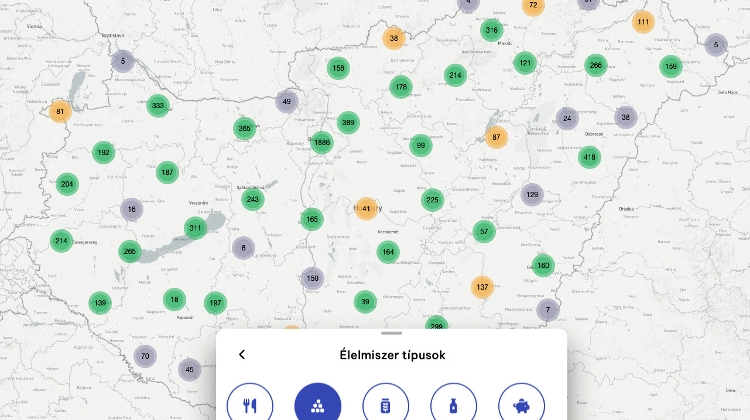Click the purple cluster marked 49
Viewport: 750px width, 420px height.
(x=287, y=101)
